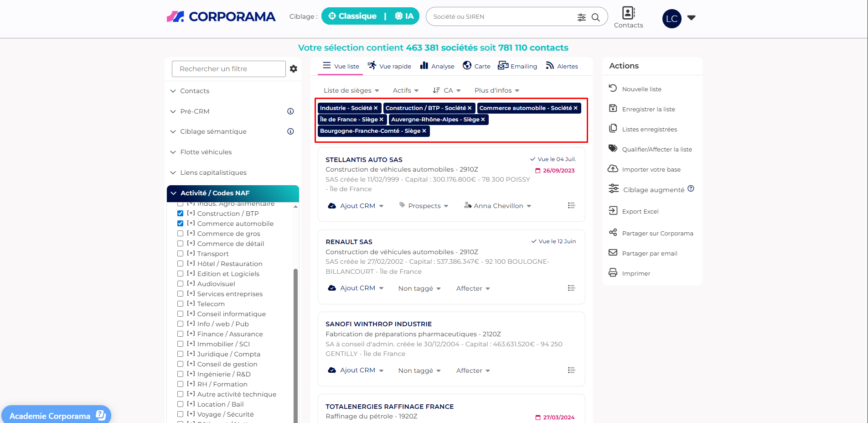This screenshot has width=868, height=423.
Task: Open the SANOFI WINTHROP INDUSTRIE company link
Action: tap(378, 324)
